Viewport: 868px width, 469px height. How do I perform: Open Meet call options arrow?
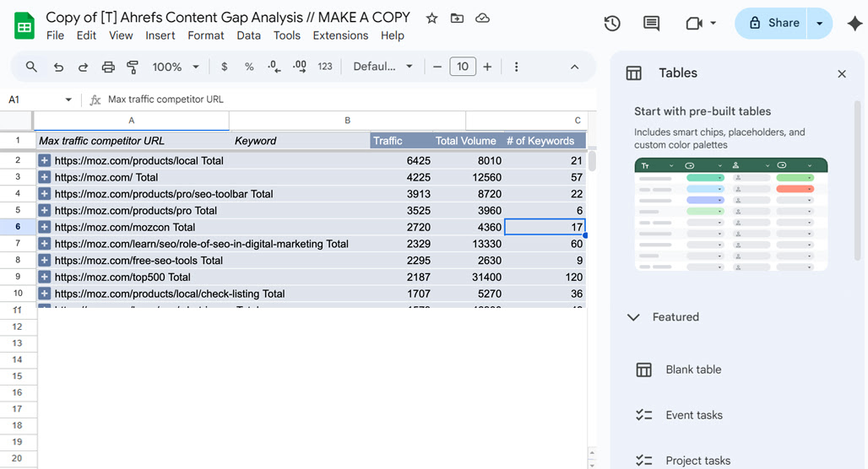(x=713, y=24)
